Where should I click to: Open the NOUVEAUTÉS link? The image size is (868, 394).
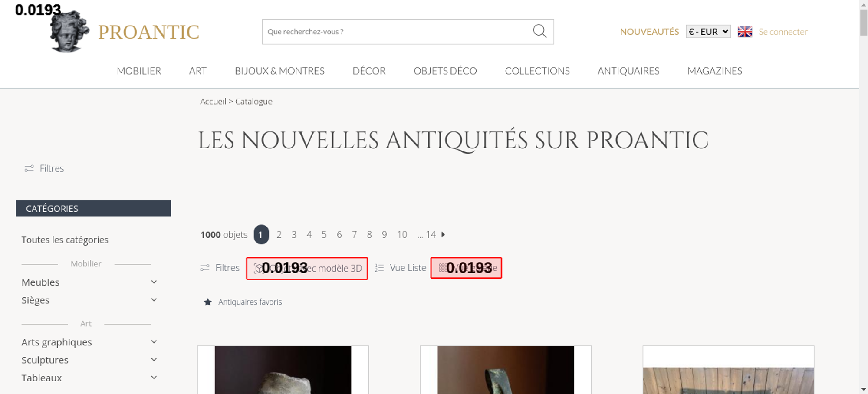[x=649, y=32]
